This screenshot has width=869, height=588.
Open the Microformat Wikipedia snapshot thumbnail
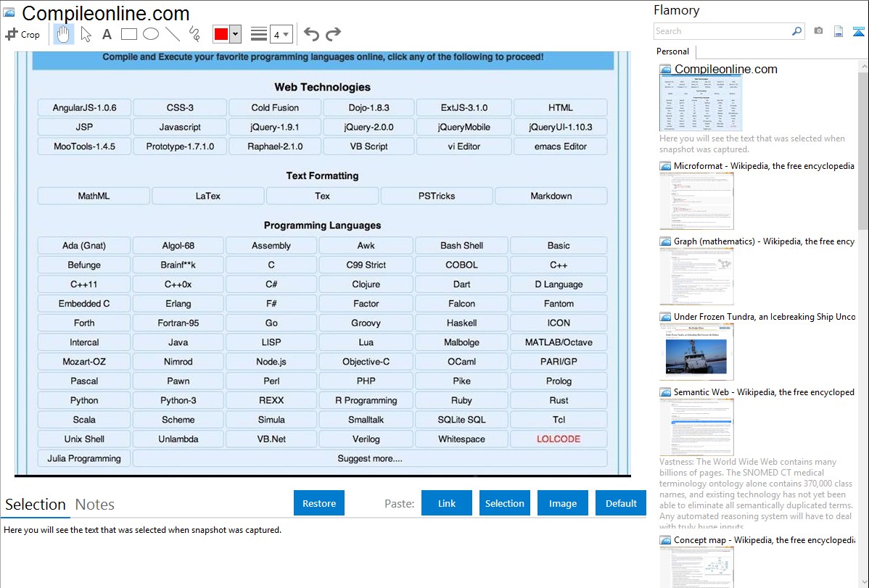point(696,201)
